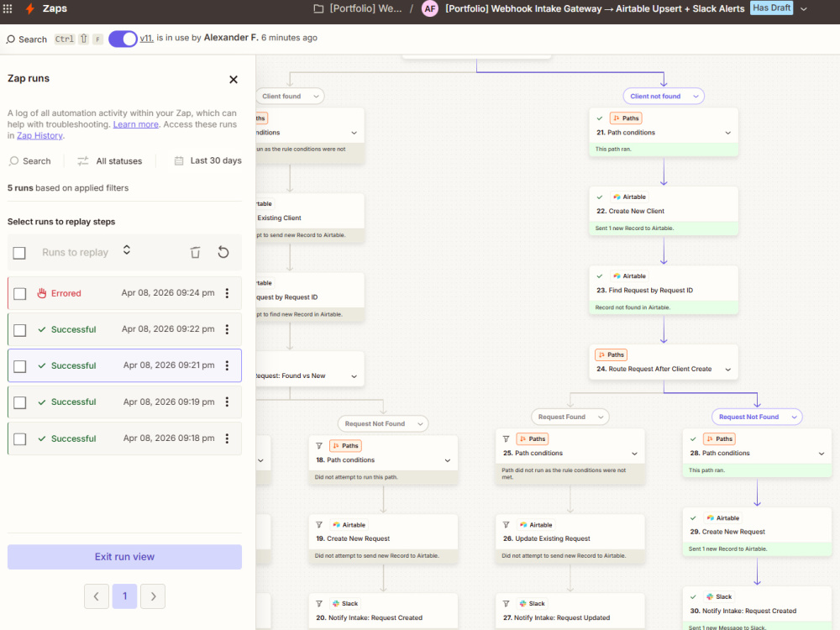The image size is (840, 630).
Task: Open dropdown next to Has Draft badge
Action: [804, 8]
